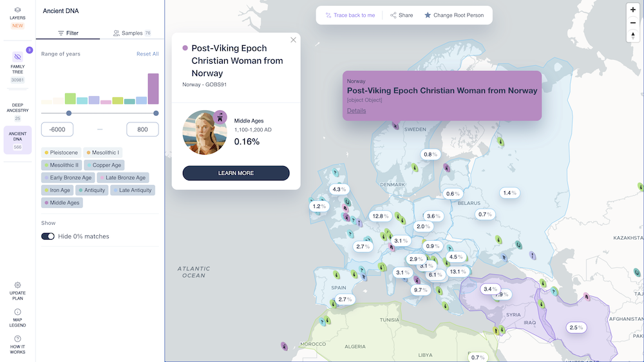The image size is (644, 362).
Task: Click the green Mesolithic II histogram bar
Action: 70,99
